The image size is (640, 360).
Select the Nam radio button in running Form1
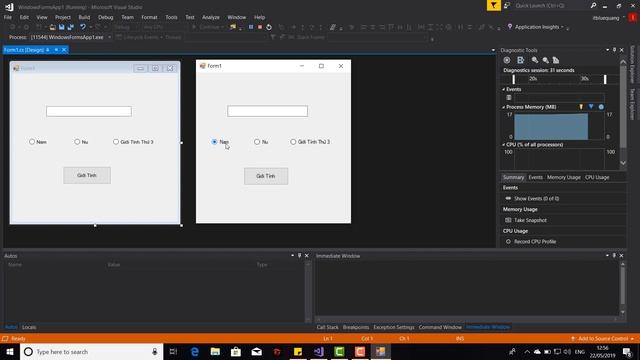point(214,142)
